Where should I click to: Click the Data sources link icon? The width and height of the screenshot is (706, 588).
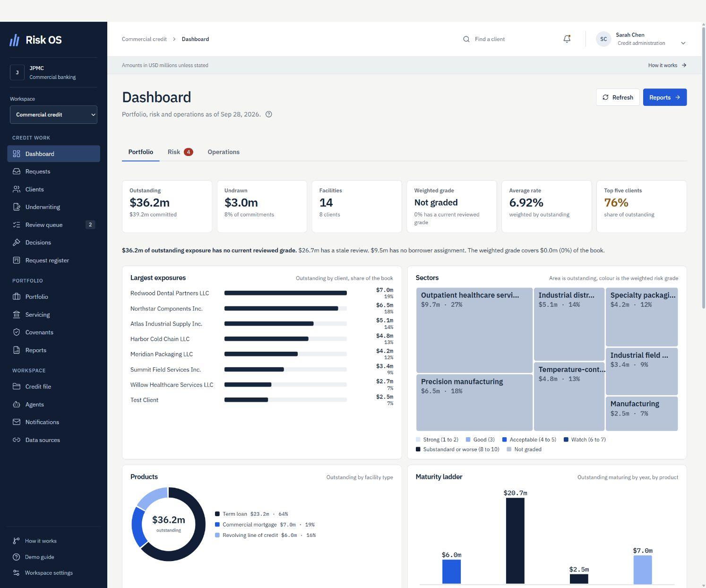[x=17, y=440]
